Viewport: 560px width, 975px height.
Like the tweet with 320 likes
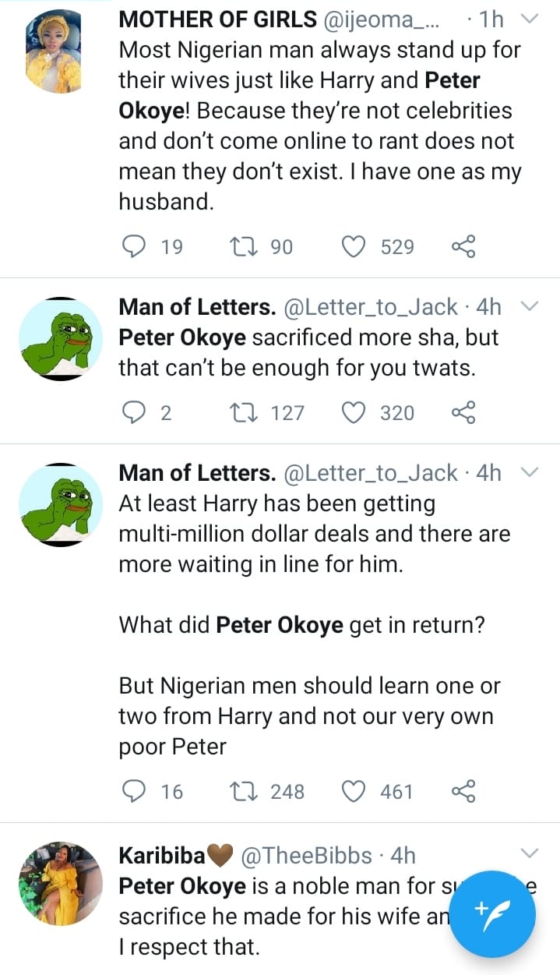coord(354,412)
